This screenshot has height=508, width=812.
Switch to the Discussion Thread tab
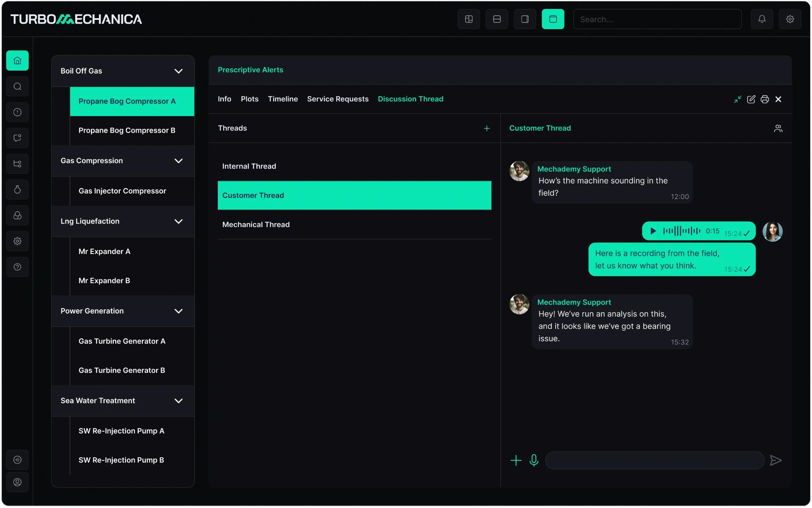pyautogui.click(x=411, y=99)
